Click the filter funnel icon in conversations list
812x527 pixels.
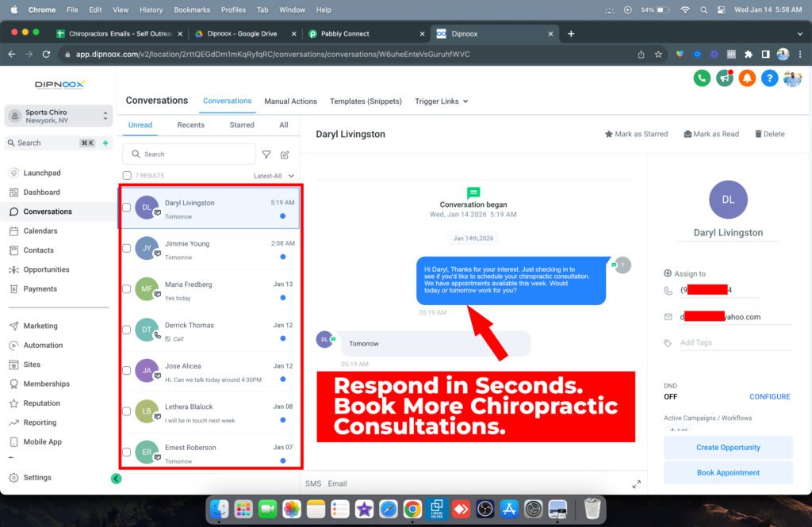point(266,155)
